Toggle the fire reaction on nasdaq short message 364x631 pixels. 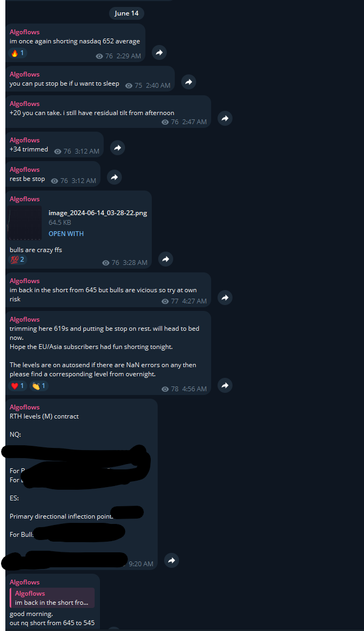point(18,53)
